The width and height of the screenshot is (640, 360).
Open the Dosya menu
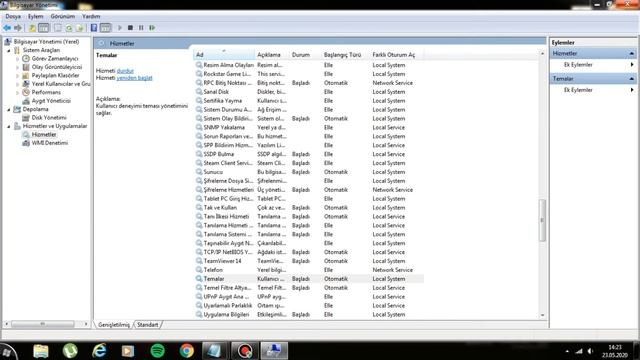pos(13,16)
